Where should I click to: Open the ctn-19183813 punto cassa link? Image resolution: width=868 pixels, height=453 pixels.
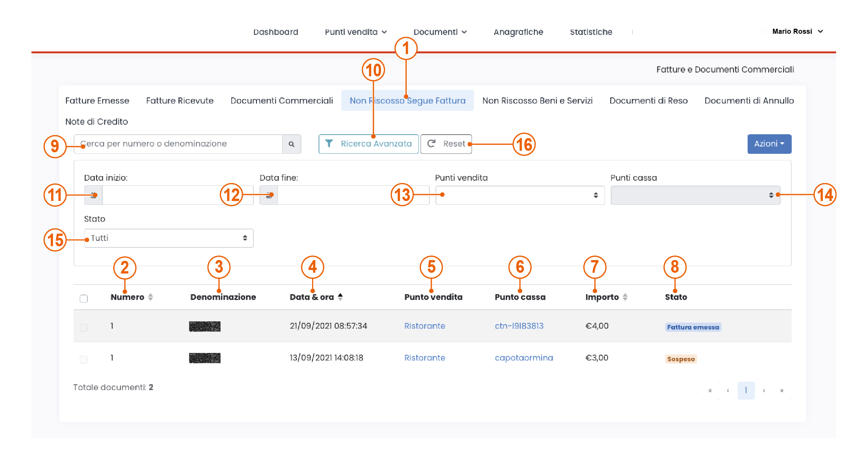[x=519, y=326]
